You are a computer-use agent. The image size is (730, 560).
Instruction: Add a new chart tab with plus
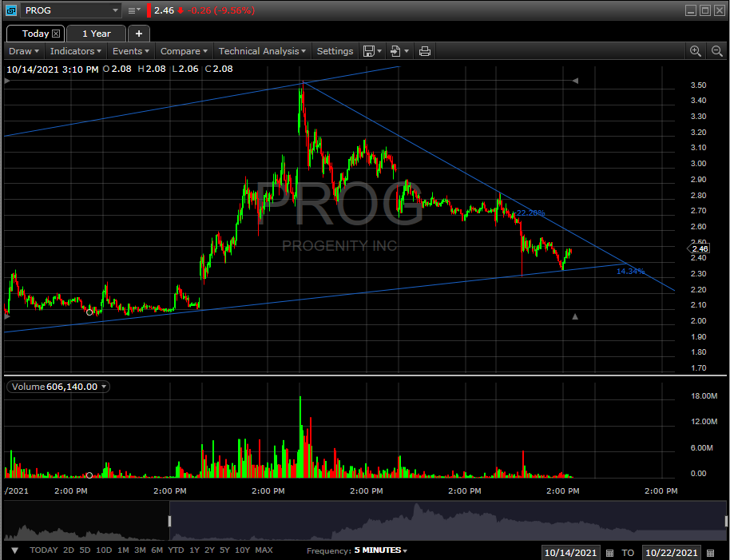139,34
